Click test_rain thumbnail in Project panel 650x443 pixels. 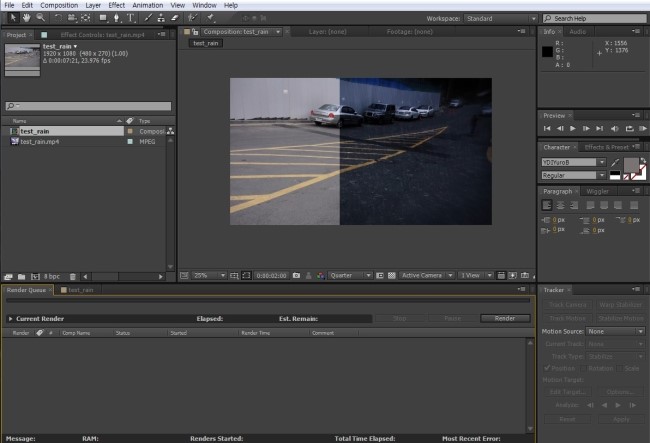pos(22,60)
